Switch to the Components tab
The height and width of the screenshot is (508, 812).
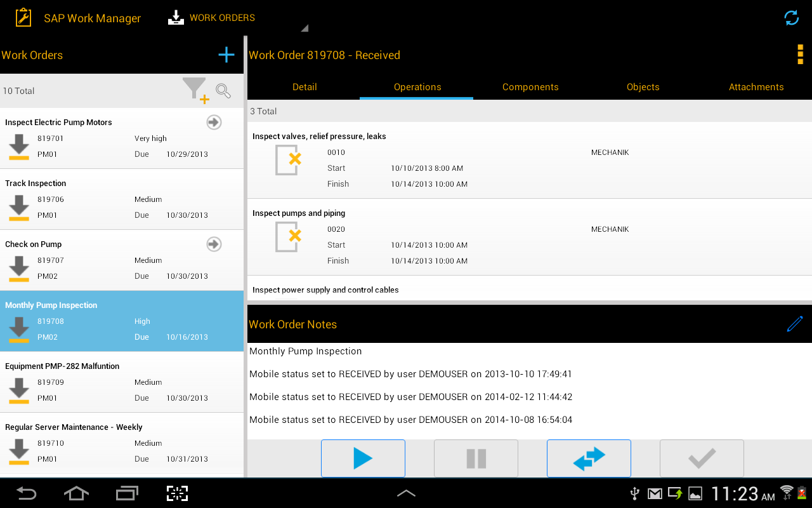(x=530, y=86)
